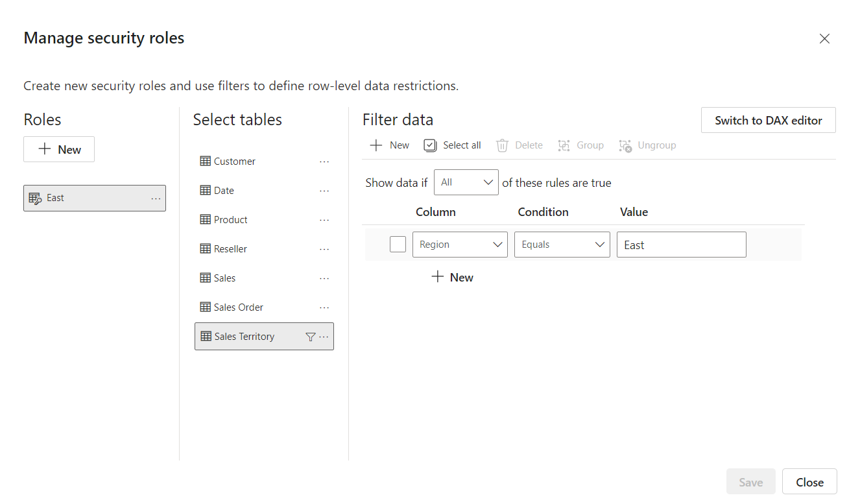Check the checkbox next to the Region rule
The height and width of the screenshot is (504, 860).
point(398,244)
